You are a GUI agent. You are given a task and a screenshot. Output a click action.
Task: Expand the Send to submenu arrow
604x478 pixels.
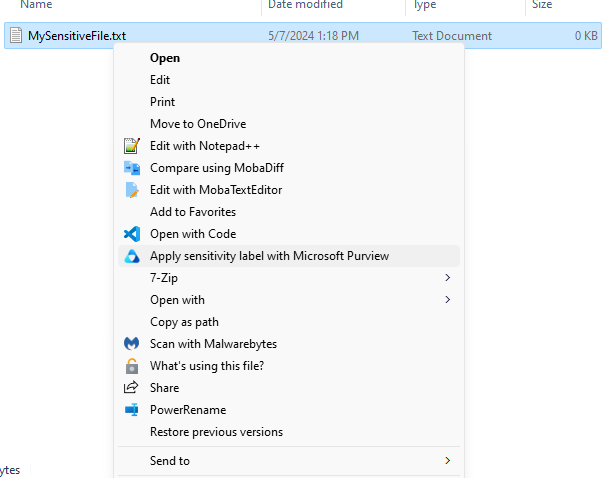click(x=447, y=461)
